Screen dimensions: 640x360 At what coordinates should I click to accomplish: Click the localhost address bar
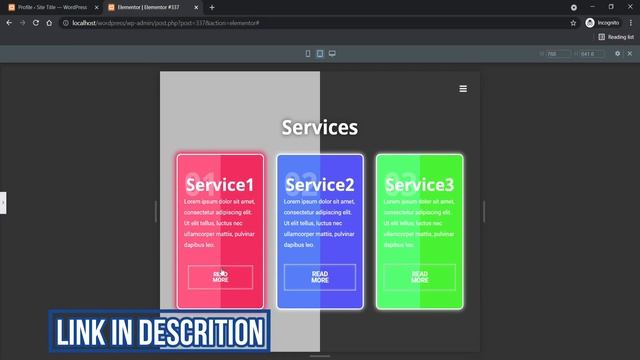point(318,23)
